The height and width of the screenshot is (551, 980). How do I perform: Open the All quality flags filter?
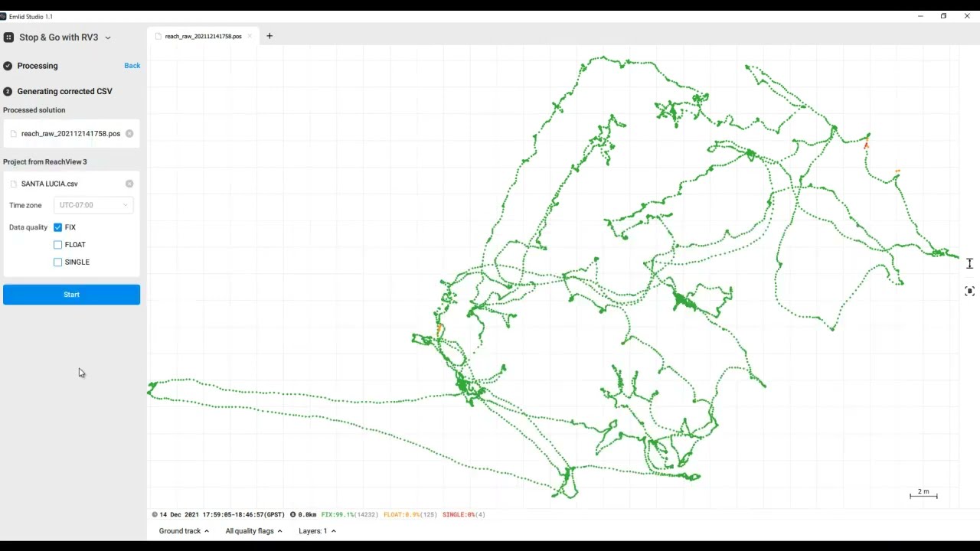(253, 531)
